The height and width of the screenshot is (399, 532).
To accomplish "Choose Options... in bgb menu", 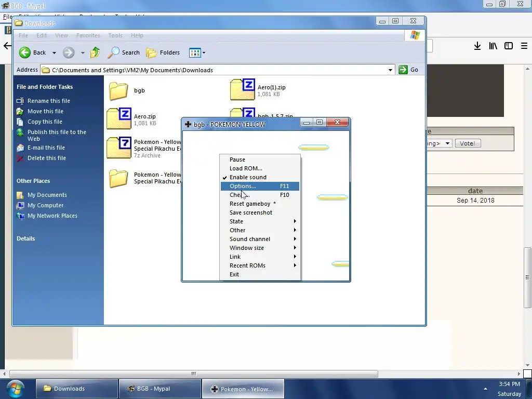I will click(x=260, y=187).
